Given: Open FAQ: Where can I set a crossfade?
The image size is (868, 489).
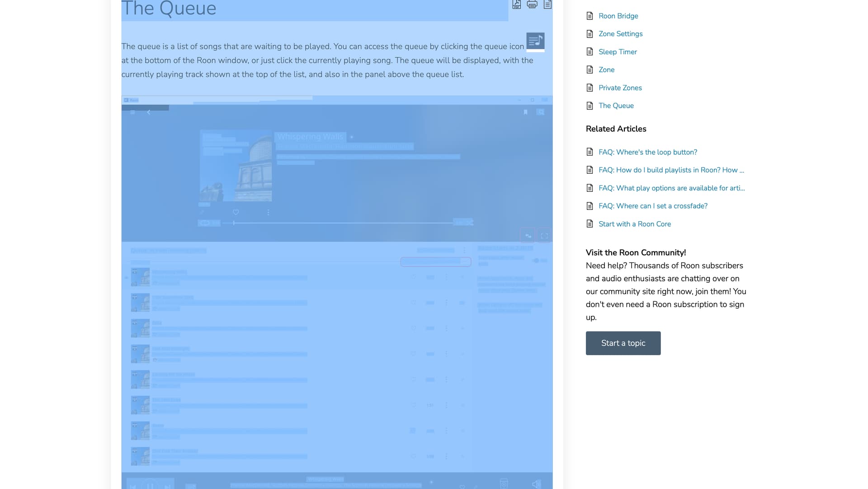Looking at the screenshot, I should pyautogui.click(x=653, y=206).
